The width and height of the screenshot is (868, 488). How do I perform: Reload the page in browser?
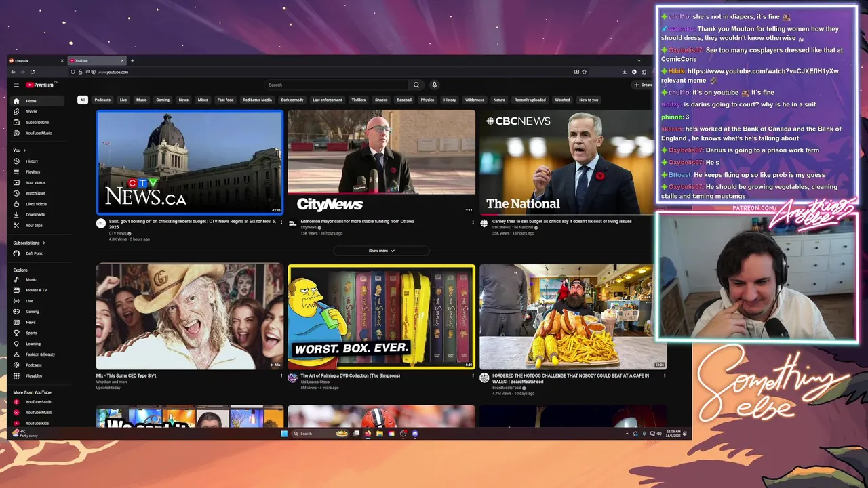point(33,72)
